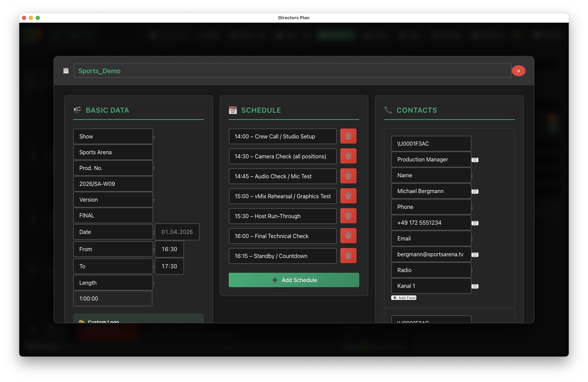Delete the Kanal 1 radio field
Viewport: 588px width, 382px height.
(x=475, y=286)
